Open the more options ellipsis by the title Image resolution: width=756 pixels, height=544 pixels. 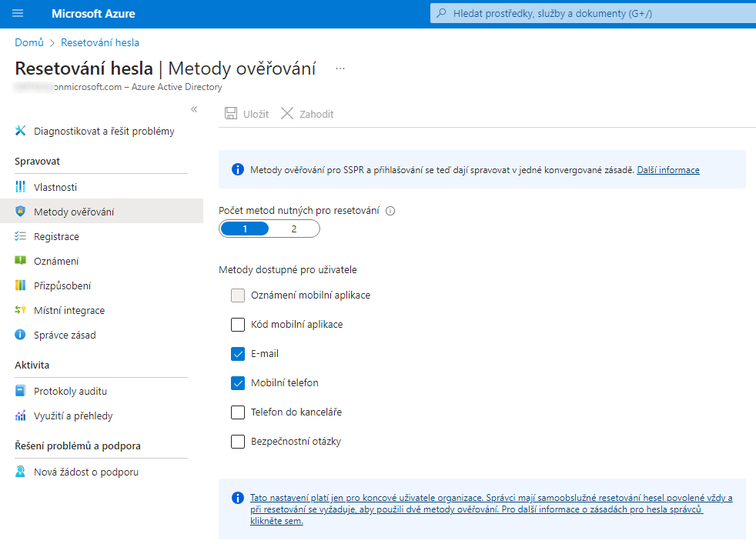click(x=340, y=68)
